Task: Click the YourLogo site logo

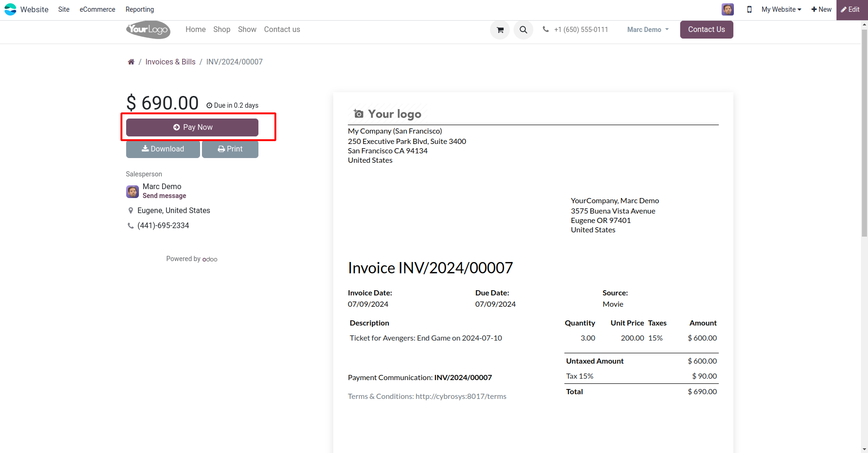Action: (148, 30)
